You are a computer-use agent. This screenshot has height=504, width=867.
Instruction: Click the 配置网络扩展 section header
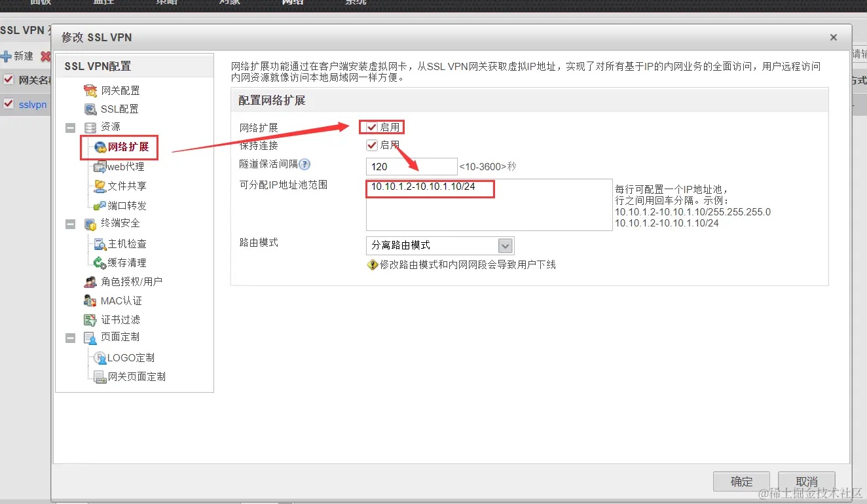click(x=530, y=101)
